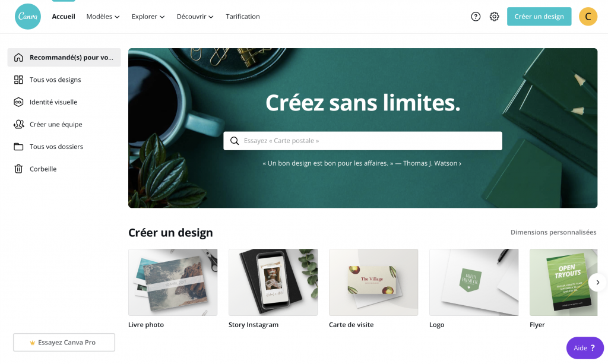Click the Essayez Canva Pro button
This screenshot has width=608, height=364.
(x=64, y=342)
